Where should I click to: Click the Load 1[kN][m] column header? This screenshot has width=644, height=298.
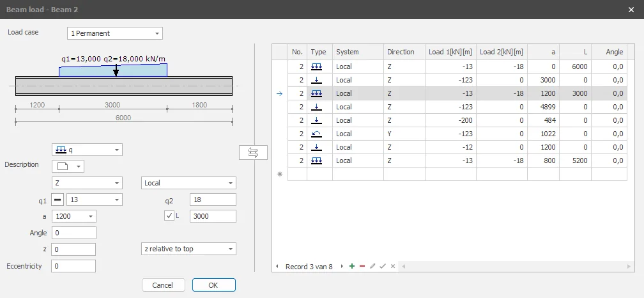(x=450, y=52)
